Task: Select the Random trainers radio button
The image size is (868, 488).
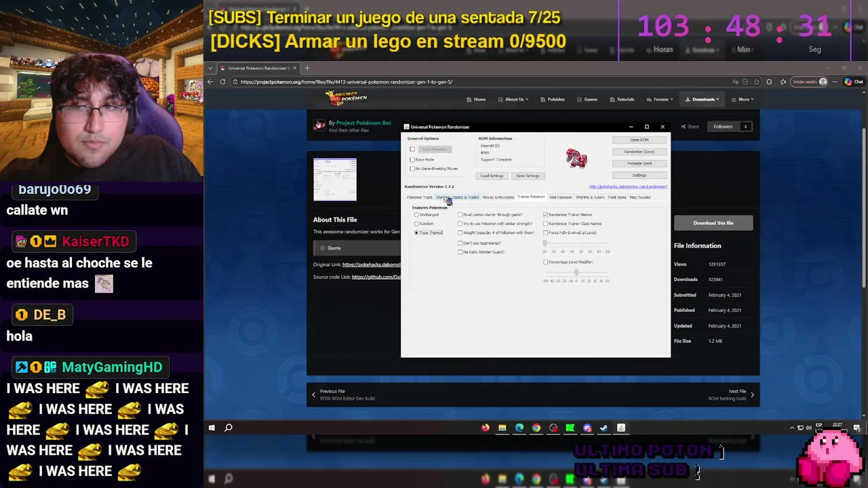Action: click(416, 224)
